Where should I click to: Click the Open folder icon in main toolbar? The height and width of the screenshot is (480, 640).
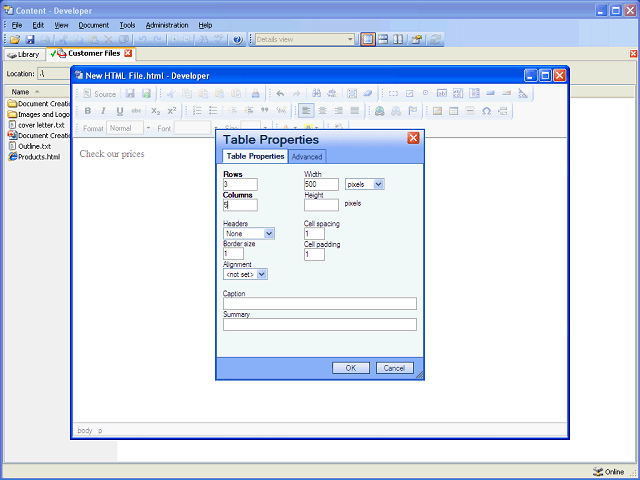(x=15, y=40)
